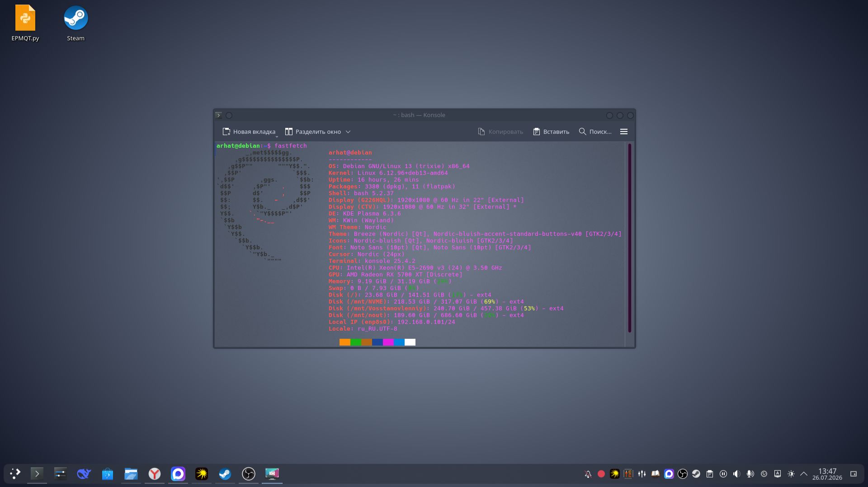
Task: Toggle media pause in system tray
Action: 723,474
